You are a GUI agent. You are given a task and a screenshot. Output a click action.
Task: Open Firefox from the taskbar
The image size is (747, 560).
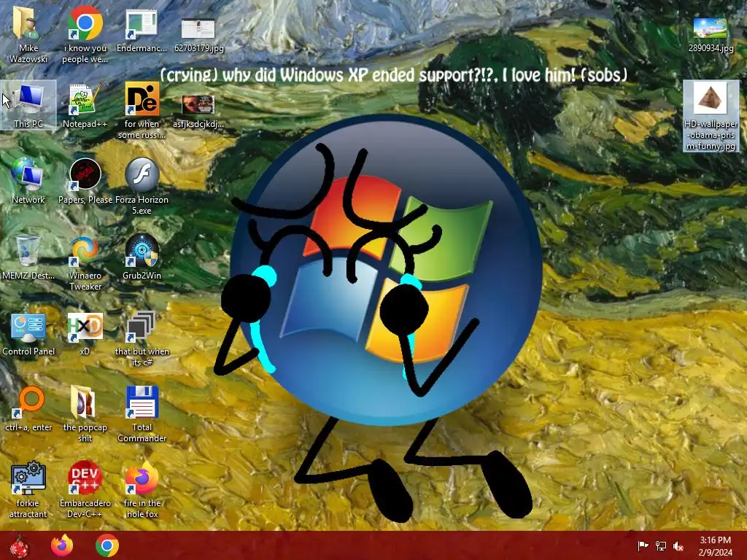62,545
